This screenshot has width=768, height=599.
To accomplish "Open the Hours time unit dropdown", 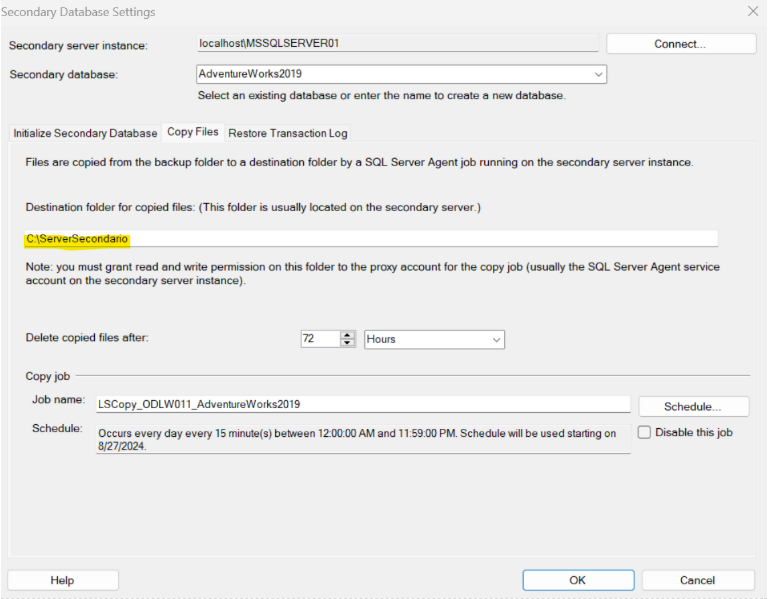I will coord(434,339).
